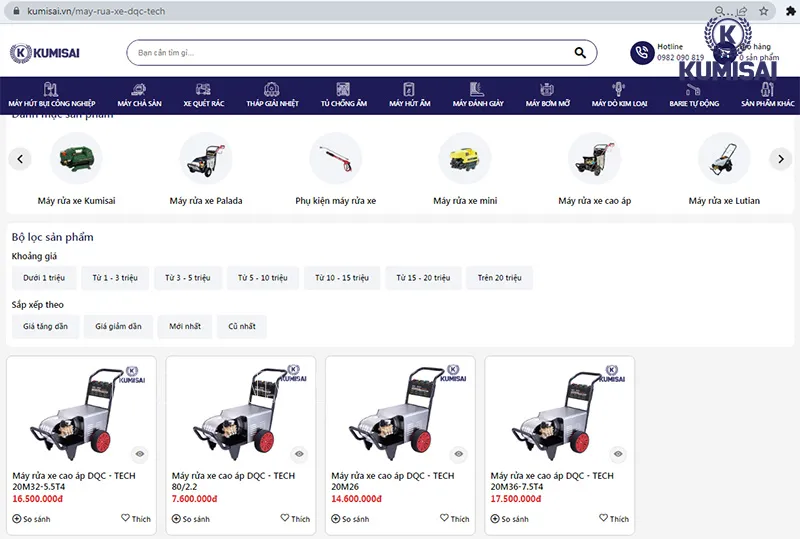
Task: Click Sản phẩm khác icon
Action: pos(767,89)
